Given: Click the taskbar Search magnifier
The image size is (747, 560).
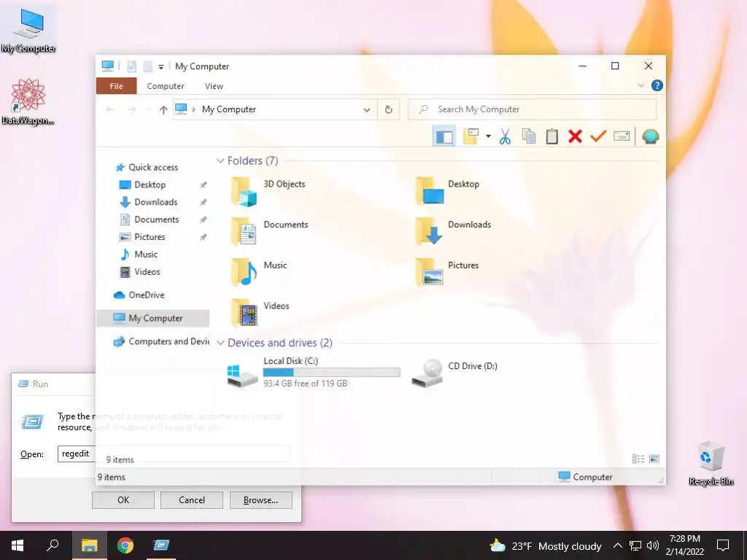Looking at the screenshot, I should pos(53,545).
